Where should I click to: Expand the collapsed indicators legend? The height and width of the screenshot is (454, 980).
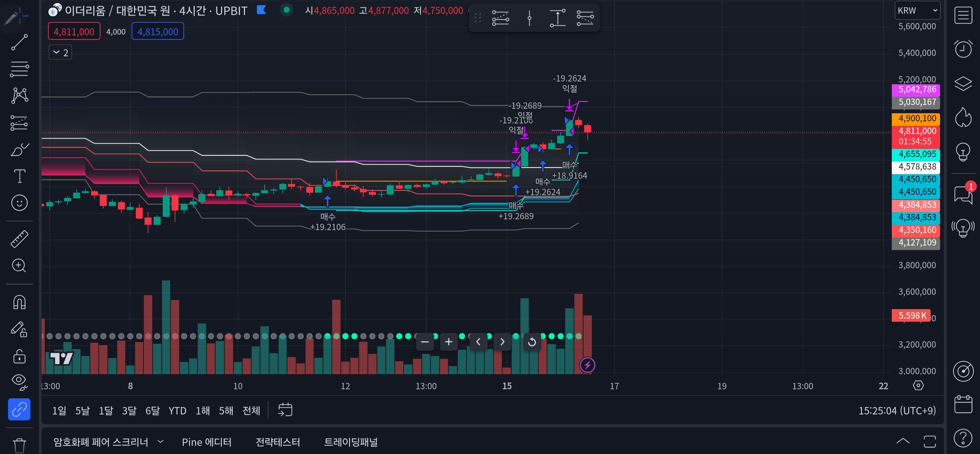pos(60,52)
